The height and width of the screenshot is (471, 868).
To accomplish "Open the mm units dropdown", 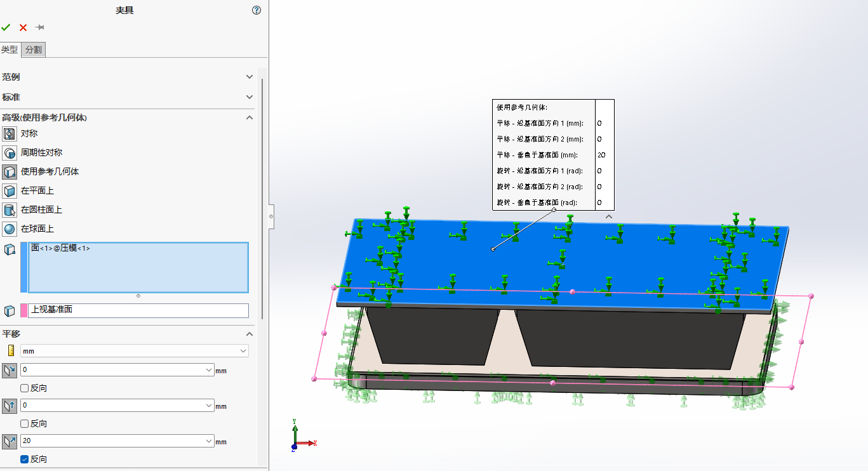I will tap(244, 350).
